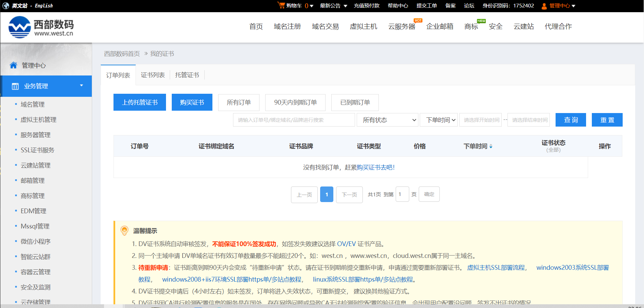644x308 pixels.
Task: Open the 下单时间 filter dropdown
Action: click(438, 120)
